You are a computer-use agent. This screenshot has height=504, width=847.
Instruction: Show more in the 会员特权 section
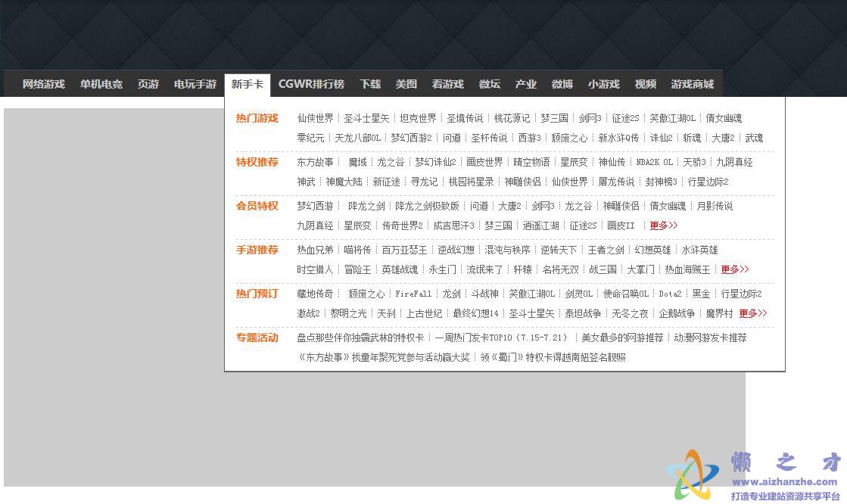click(x=663, y=226)
